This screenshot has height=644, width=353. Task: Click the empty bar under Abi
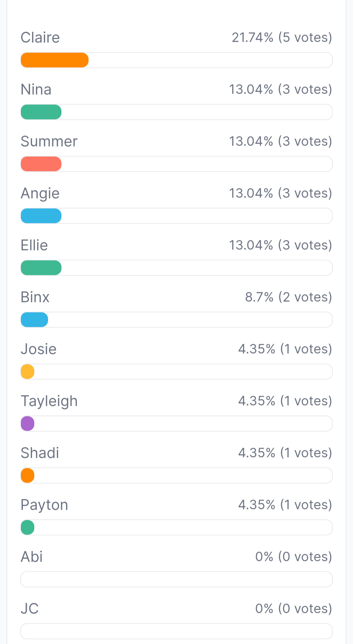[176, 579]
